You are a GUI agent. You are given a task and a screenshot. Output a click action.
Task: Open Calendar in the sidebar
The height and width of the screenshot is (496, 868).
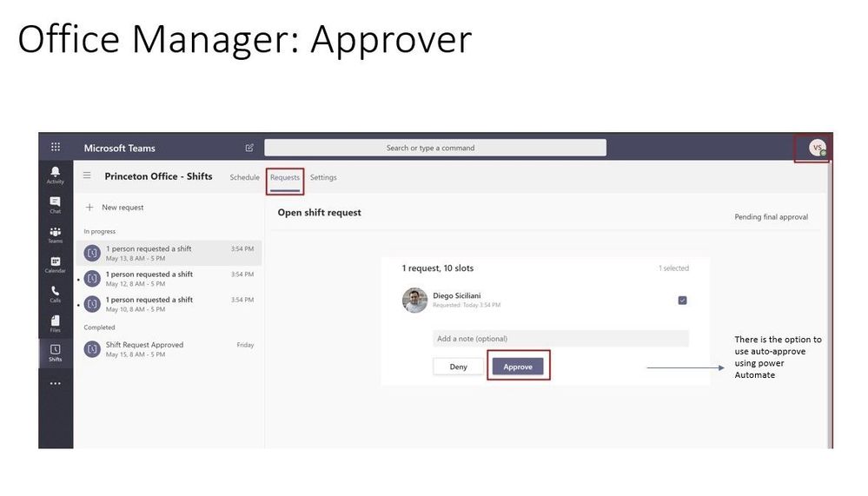(x=56, y=265)
